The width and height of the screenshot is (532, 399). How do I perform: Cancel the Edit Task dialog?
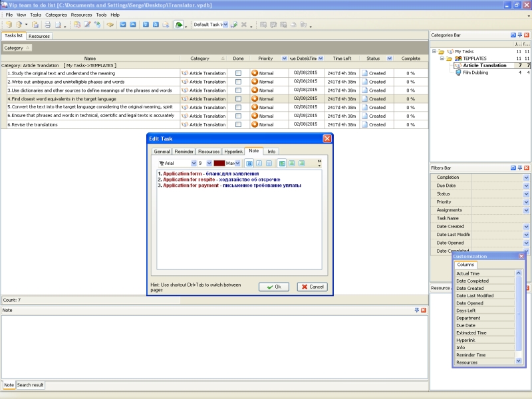pos(312,287)
